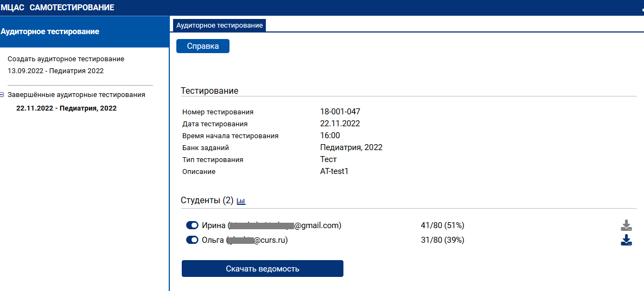Image resolution: width=644 pixels, height=291 pixels.
Task: Download Ольга's results via blue download icon
Action: [626, 240]
